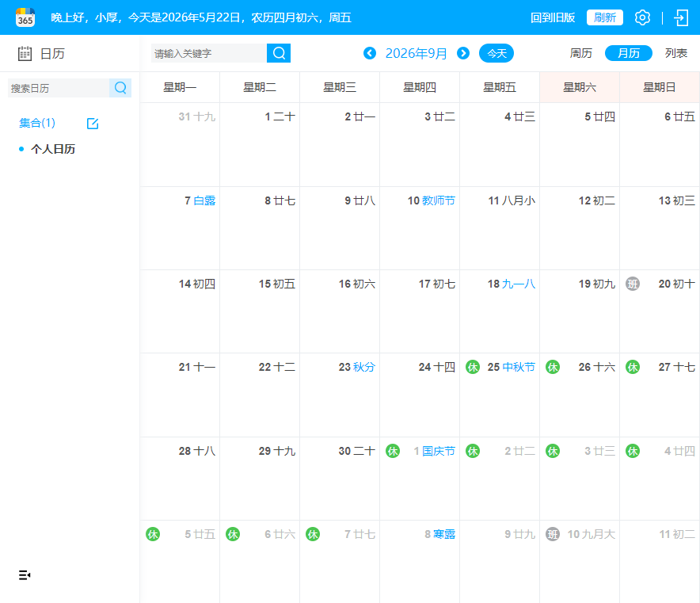This screenshot has height=603, width=700.
Task: Click the sidebar calendar search icon
Action: pyautogui.click(x=120, y=87)
